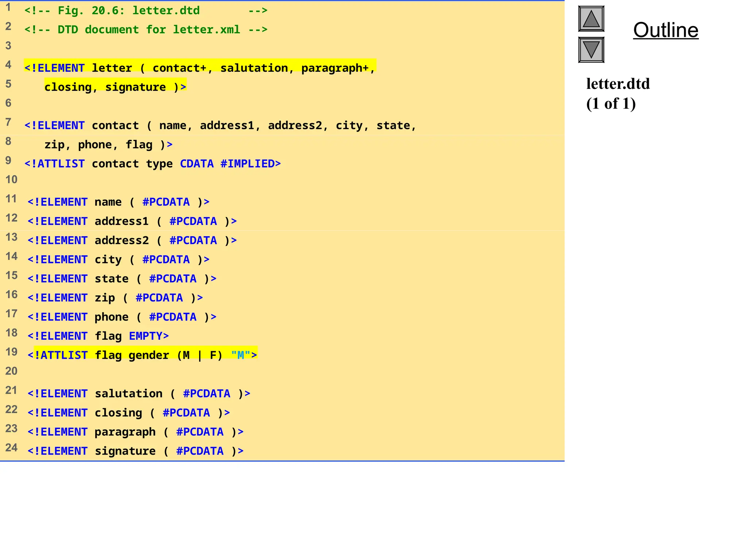The height and width of the screenshot is (560, 747).
Task: Click the "(1 of 1)" page indicator
Action: (611, 104)
